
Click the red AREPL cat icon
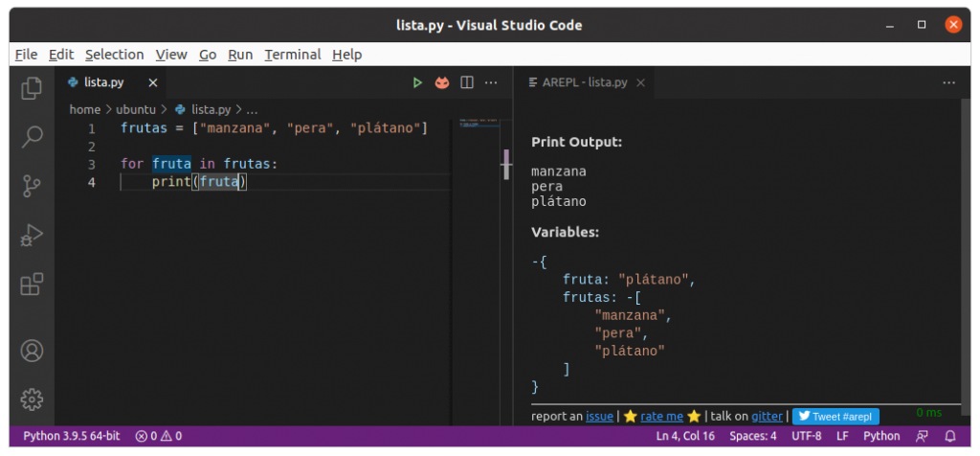(x=442, y=83)
